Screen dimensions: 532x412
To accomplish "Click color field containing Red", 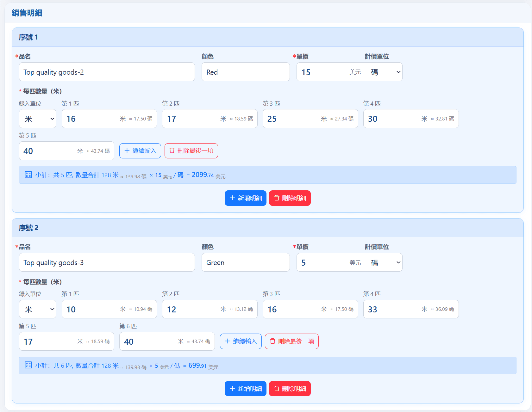I will click(246, 72).
